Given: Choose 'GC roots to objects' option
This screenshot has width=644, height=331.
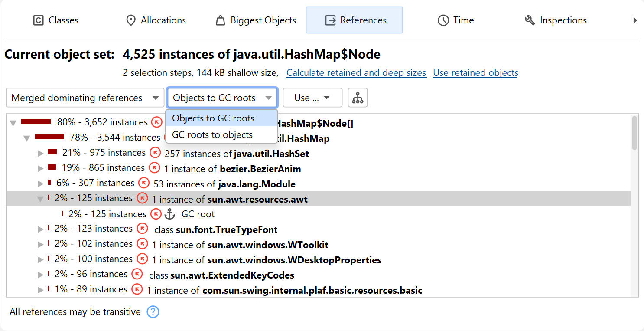Looking at the screenshot, I should click(212, 135).
